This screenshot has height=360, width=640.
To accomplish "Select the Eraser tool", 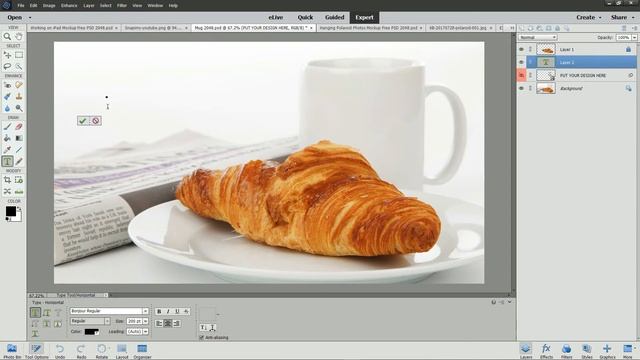I will pos(19,127).
